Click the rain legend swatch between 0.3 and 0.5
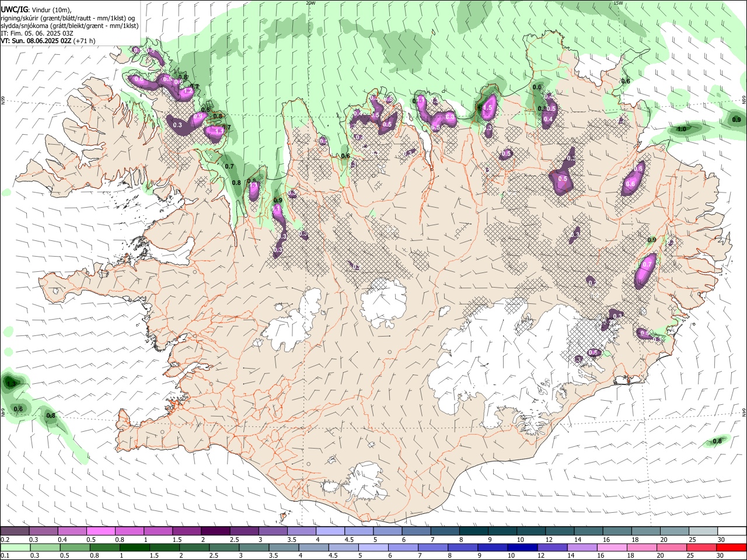 (45, 548)
